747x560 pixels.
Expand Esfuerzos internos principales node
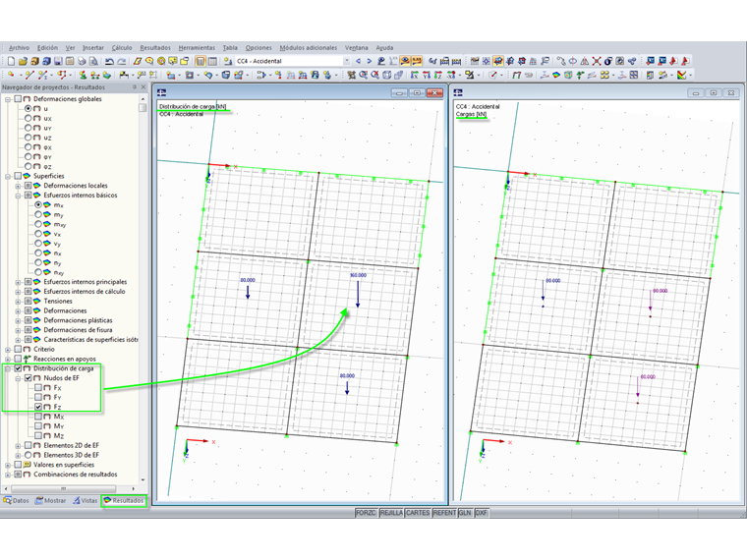pos(18,282)
